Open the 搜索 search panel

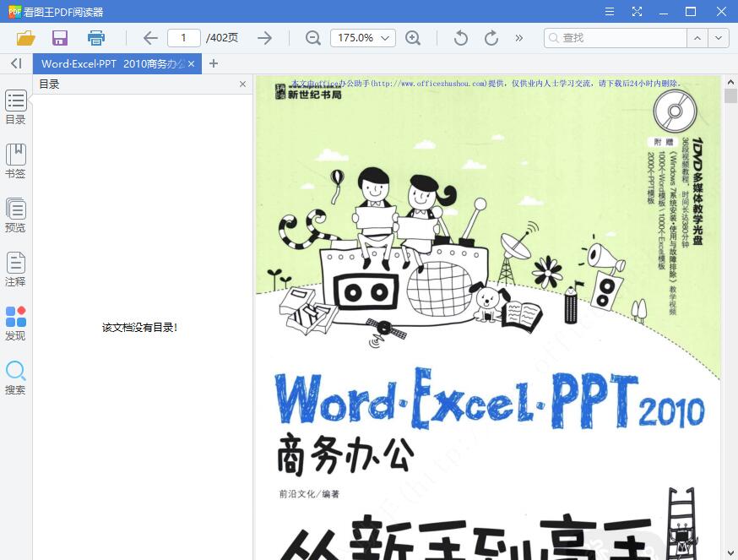click(15, 378)
